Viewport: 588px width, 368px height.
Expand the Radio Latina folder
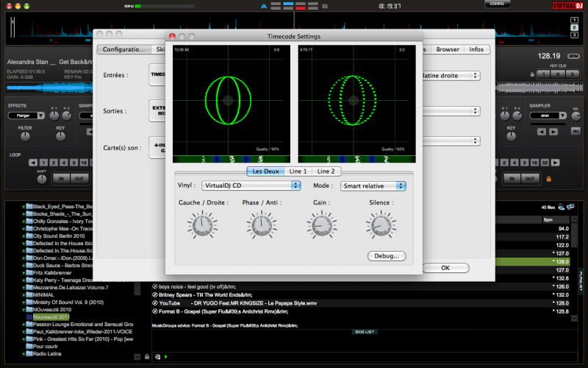pos(24,354)
